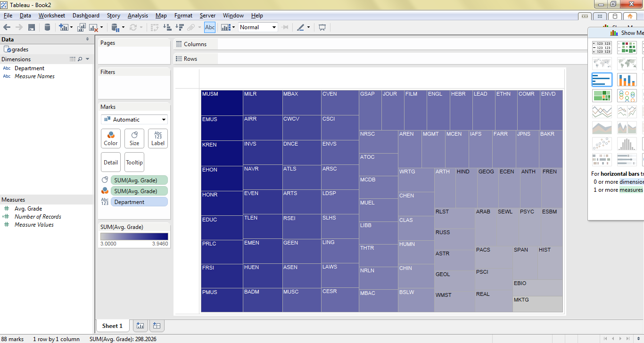Image resolution: width=644 pixels, height=343 pixels.
Task: Select the Avg. Grade measure field
Action: pyautogui.click(x=28, y=209)
